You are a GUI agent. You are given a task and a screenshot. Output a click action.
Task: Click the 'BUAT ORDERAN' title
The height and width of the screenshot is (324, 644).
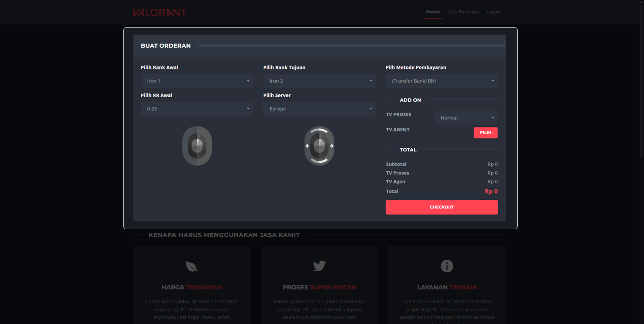(166, 46)
